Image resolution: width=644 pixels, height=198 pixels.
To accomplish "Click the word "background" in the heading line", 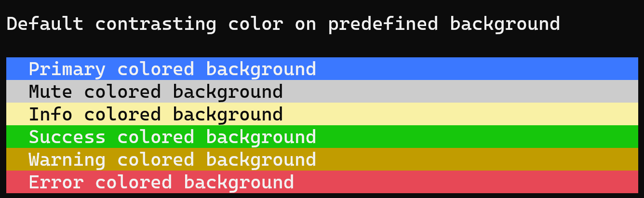I will 505,24.
